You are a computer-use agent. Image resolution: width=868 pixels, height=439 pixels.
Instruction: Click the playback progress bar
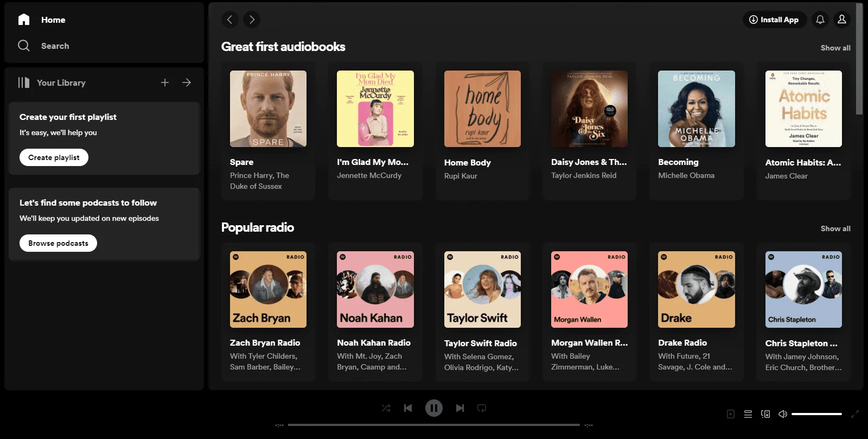pos(434,425)
